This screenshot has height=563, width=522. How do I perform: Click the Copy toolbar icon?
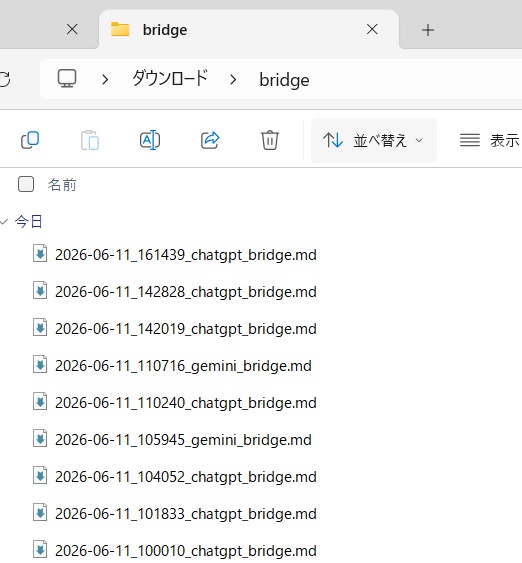coord(30,140)
